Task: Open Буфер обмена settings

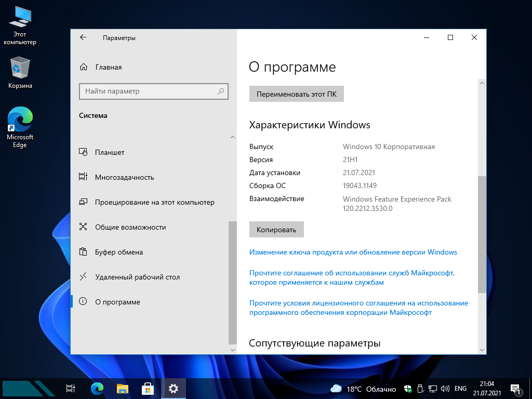Action: tap(118, 252)
